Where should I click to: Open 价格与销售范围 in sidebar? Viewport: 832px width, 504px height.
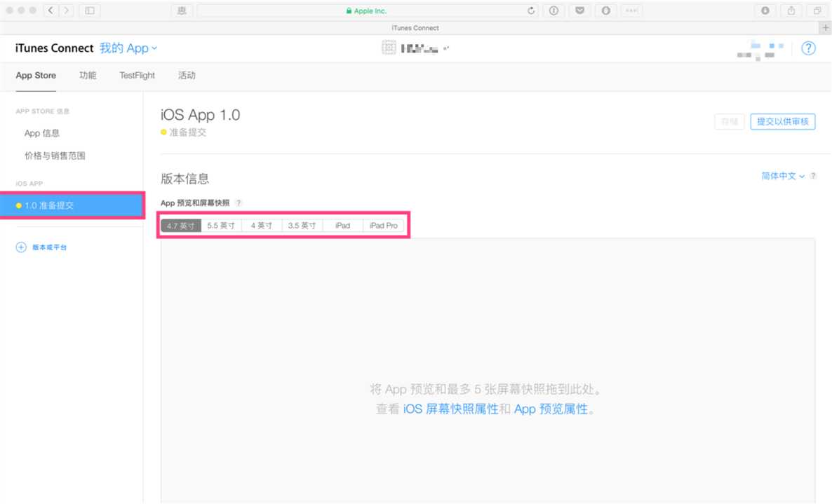pyautogui.click(x=55, y=156)
